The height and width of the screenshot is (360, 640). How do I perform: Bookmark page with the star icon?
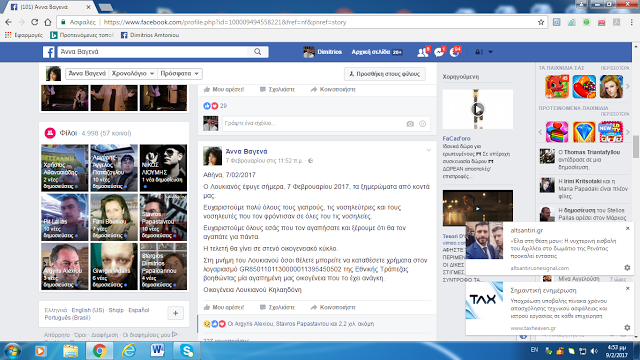tap(541, 22)
